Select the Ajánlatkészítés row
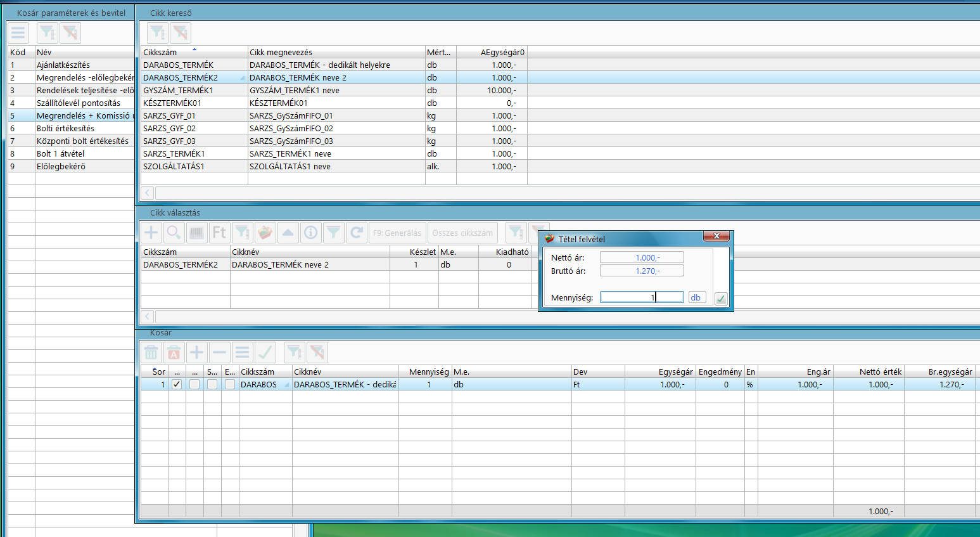Screen dimensions: 980x537 click(x=63, y=65)
